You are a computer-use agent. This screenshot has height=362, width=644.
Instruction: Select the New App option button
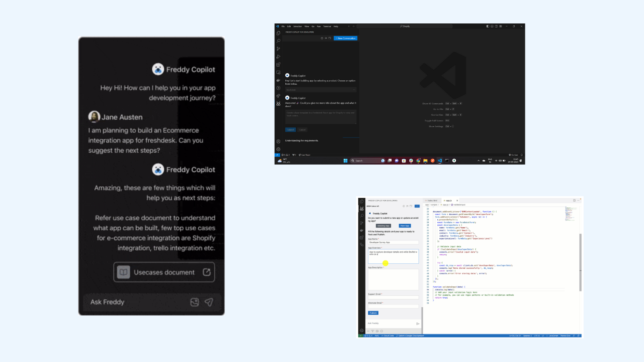coord(405,226)
